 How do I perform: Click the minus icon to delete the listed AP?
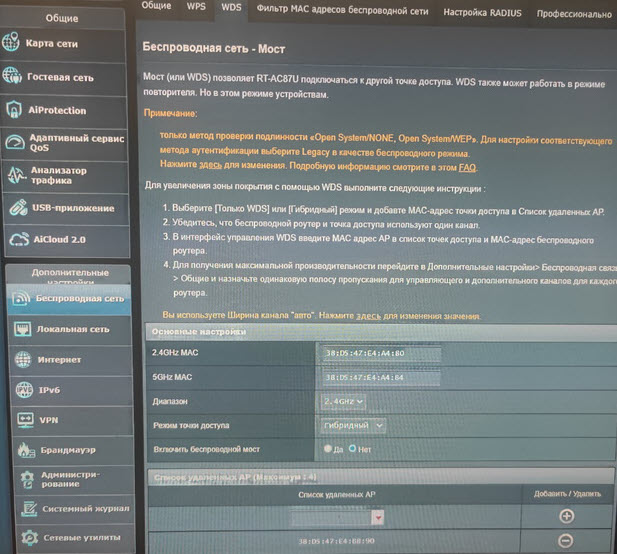566,541
